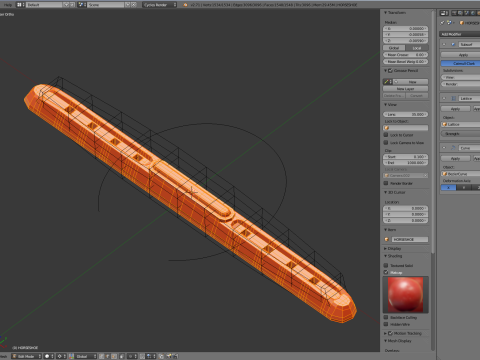This screenshot has height=360, width=480.
Task: Delete the current screen layout with X icon
Action: pos(72,5)
